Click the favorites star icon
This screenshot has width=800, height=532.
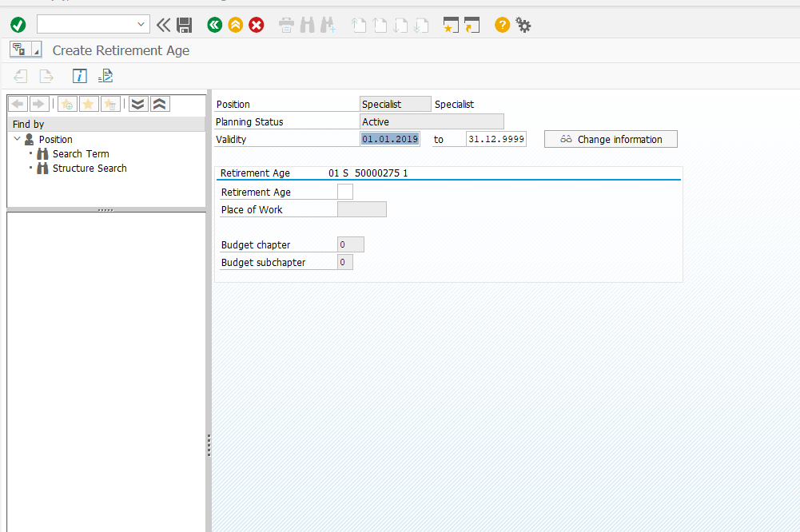89,104
